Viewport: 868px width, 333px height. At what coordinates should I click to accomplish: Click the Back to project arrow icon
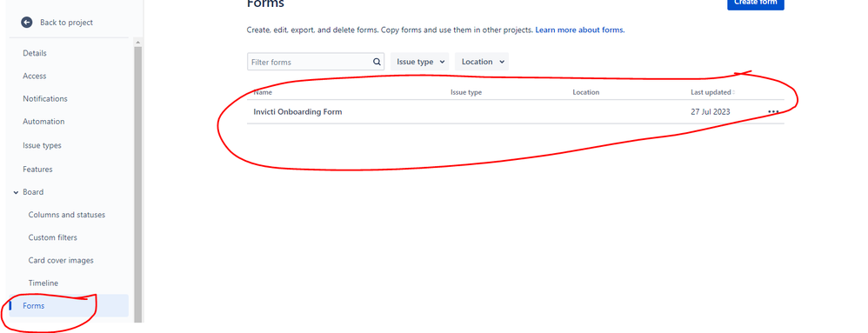(x=27, y=22)
